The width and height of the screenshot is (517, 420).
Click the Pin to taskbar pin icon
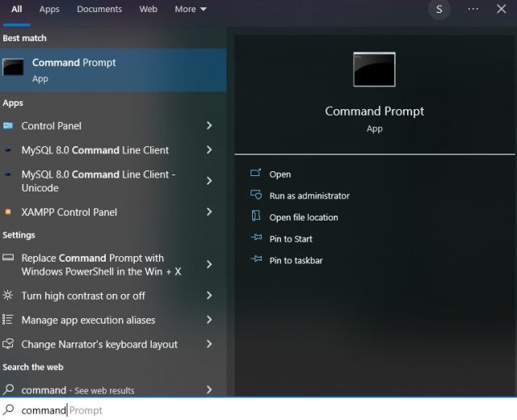[x=256, y=260]
